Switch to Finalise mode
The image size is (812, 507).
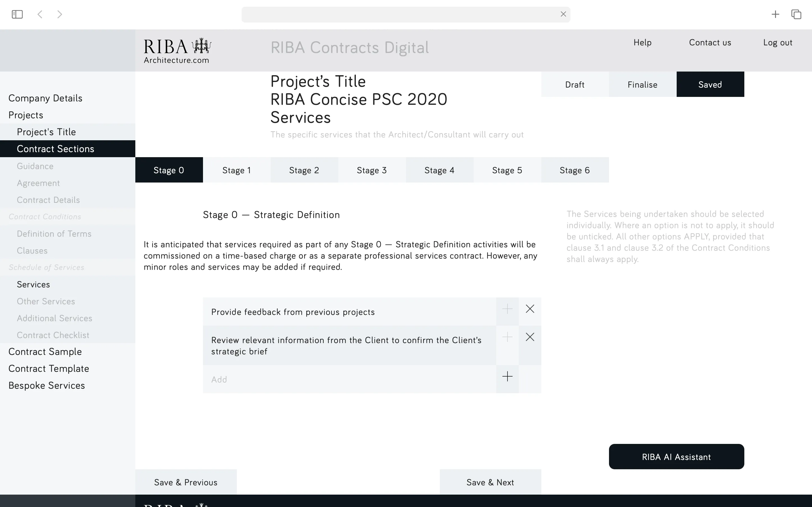pyautogui.click(x=642, y=84)
